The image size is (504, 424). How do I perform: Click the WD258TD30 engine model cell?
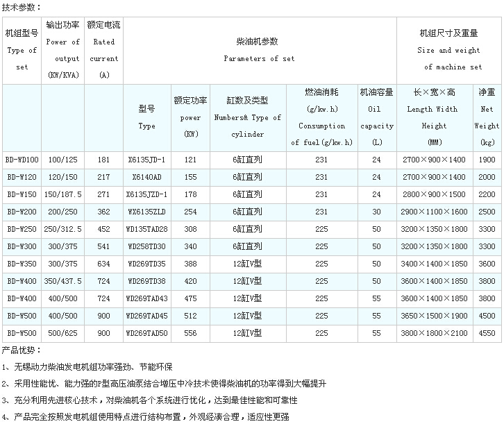pyautogui.click(x=146, y=246)
